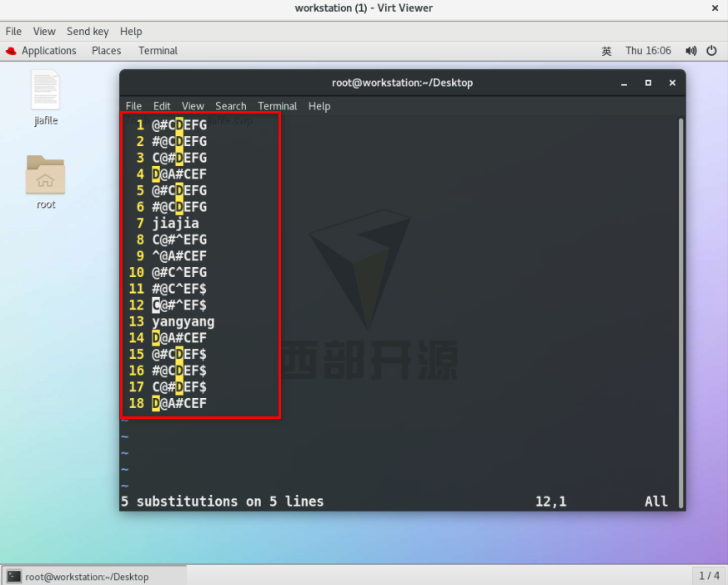
Task: Click line 6 text #@CDEFG
Action: click(179, 207)
